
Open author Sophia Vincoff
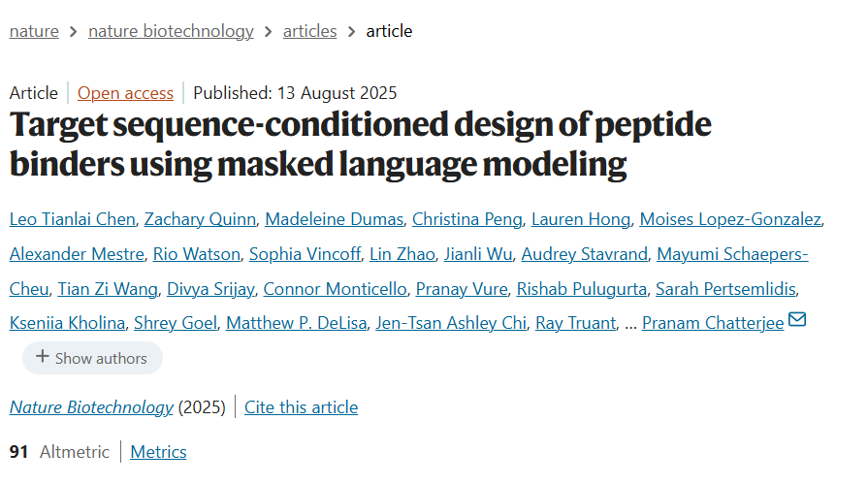[x=305, y=254]
